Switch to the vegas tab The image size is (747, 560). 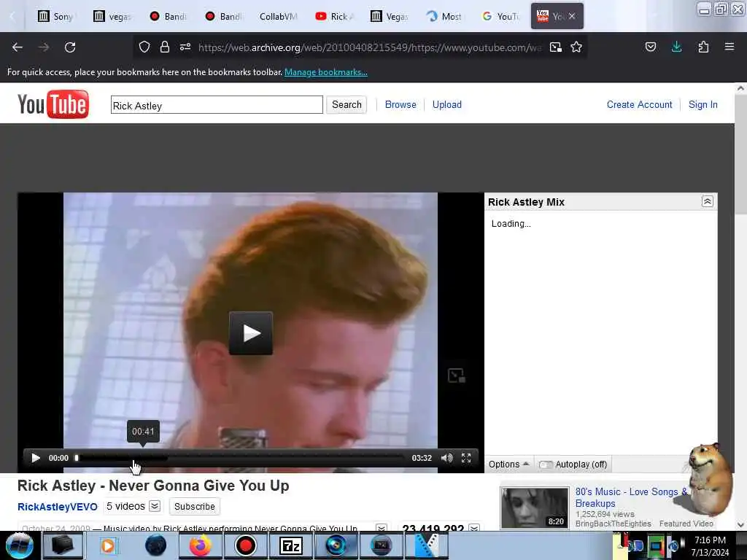112,16
